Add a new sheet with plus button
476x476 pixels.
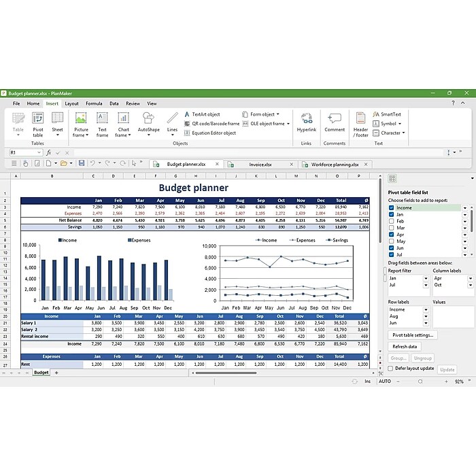(56, 373)
